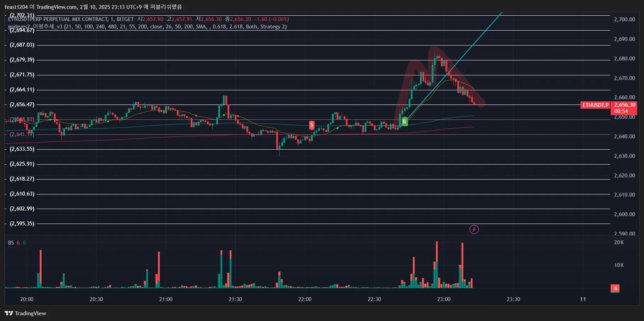Screen dimensions: 644x321
Task: Click the red volume value tag 6
Action: coord(616,288)
